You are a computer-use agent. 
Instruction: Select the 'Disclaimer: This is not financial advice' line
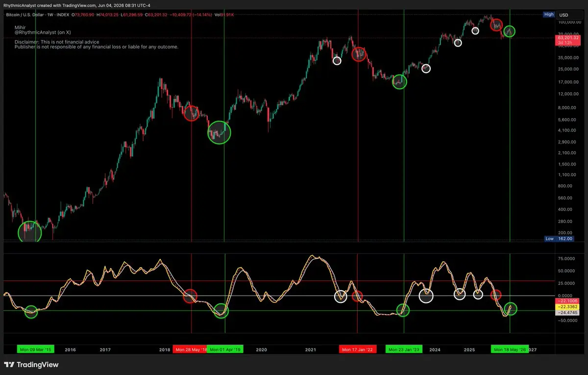tap(57, 42)
